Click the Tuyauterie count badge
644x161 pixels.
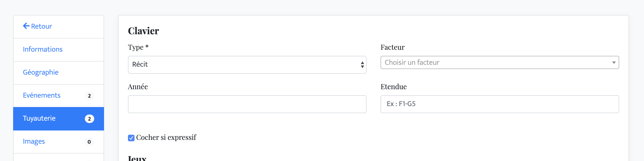[89, 119]
